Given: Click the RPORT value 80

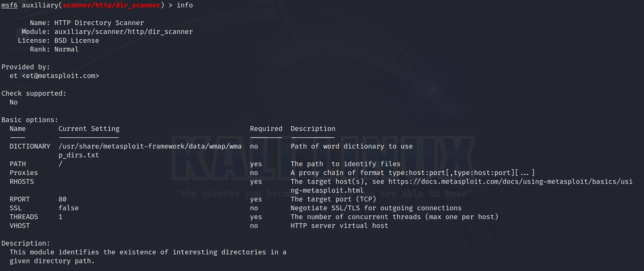Looking at the screenshot, I should [62, 199].
